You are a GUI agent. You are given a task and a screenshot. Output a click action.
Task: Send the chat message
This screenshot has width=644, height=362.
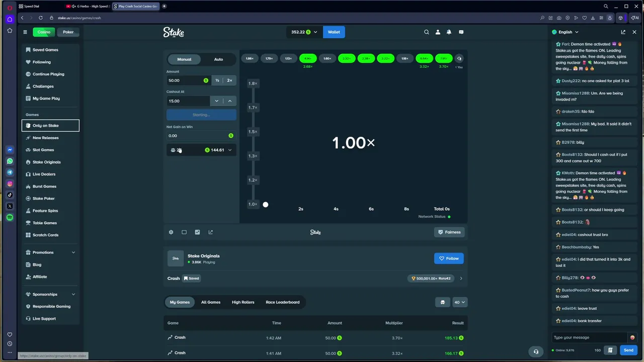[x=628, y=350]
